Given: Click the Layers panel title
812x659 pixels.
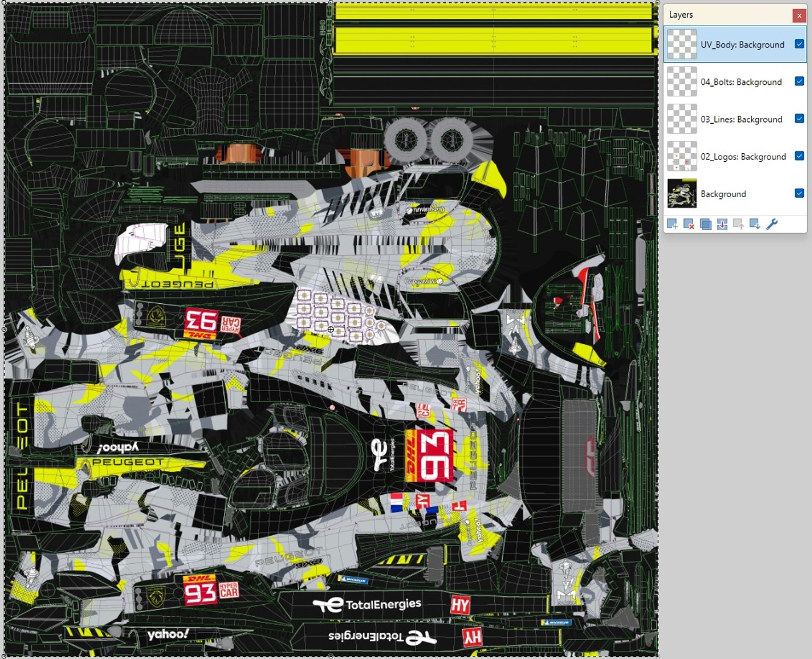Looking at the screenshot, I should point(681,15).
